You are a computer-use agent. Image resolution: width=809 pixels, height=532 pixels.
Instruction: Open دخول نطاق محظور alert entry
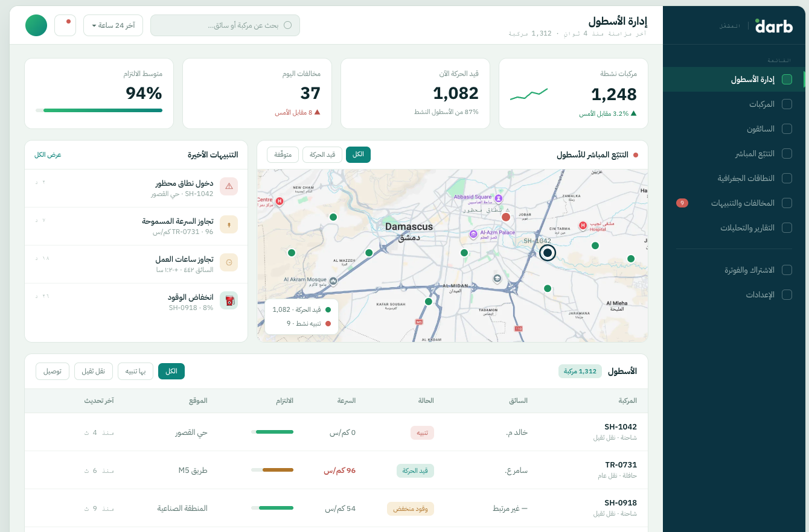point(136,188)
